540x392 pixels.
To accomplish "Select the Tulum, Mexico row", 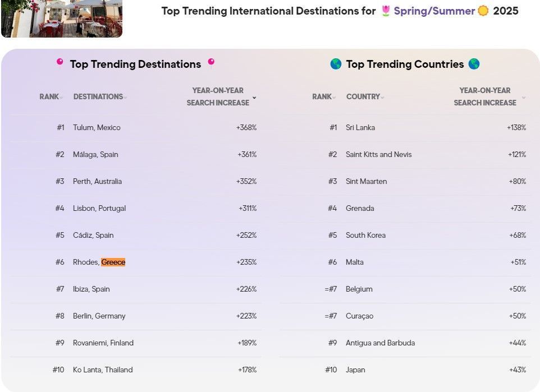I will pyautogui.click(x=95, y=127).
